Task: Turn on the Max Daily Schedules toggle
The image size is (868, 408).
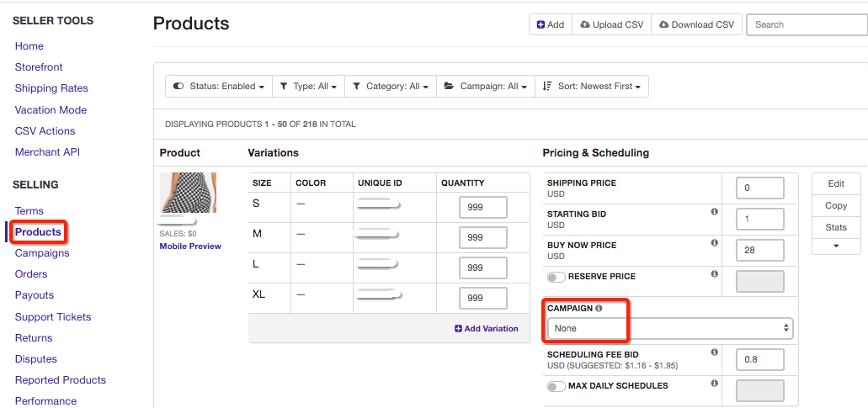Action: [556, 386]
